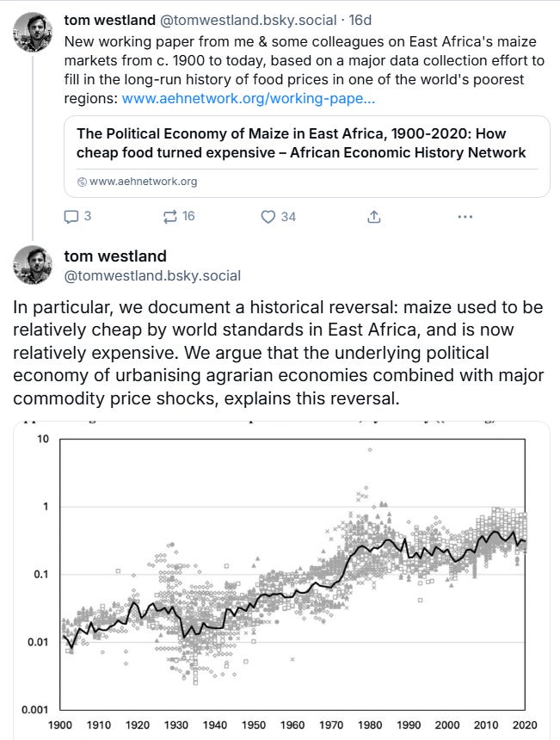Viewport: 560px width, 740px height.
Task: Repost the first post using the arrows icon
Action: [169, 216]
